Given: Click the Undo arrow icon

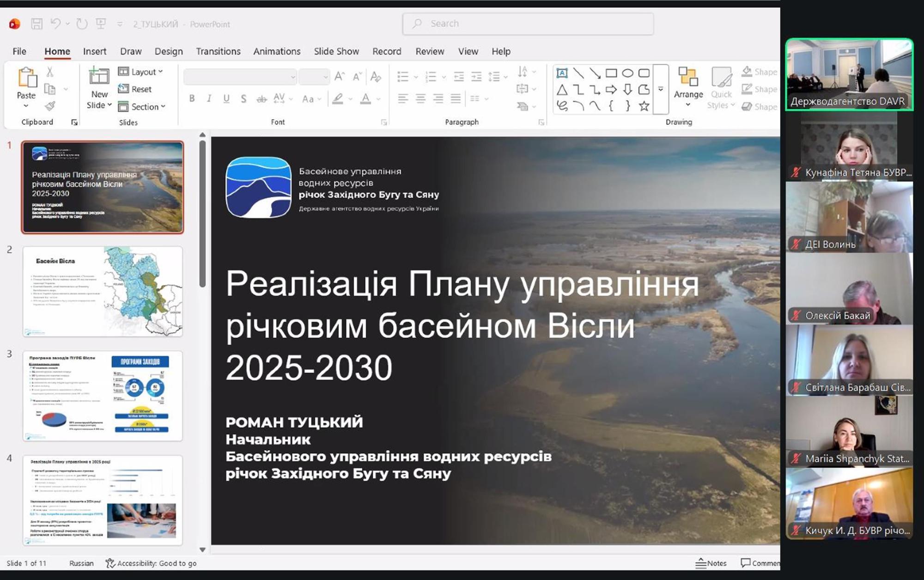Looking at the screenshot, I should [55, 24].
